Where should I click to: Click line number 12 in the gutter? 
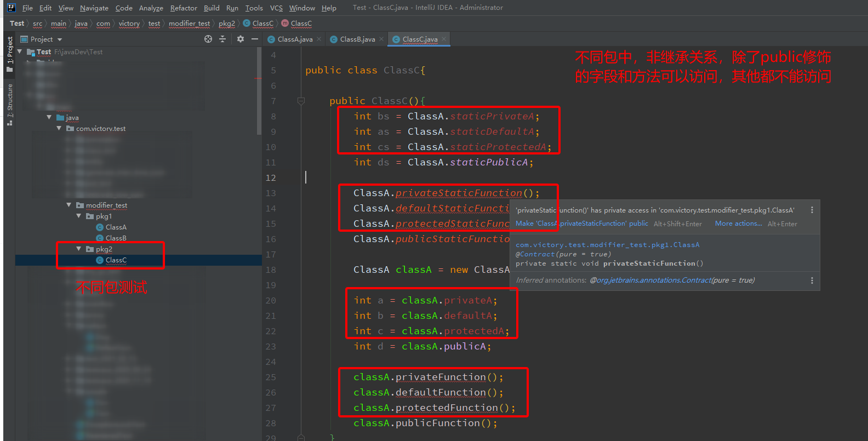click(x=271, y=177)
